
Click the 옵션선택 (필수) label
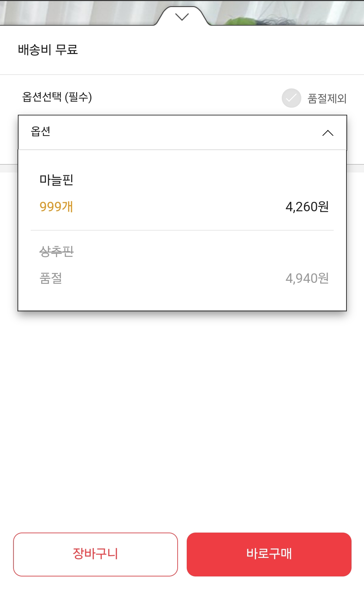pyautogui.click(x=57, y=97)
